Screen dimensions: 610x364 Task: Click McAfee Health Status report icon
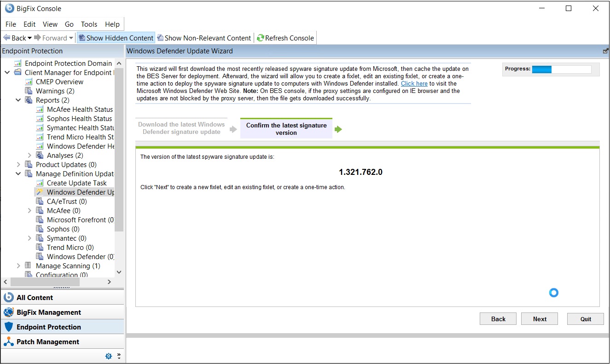pyautogui.click(x=40, y=110)
